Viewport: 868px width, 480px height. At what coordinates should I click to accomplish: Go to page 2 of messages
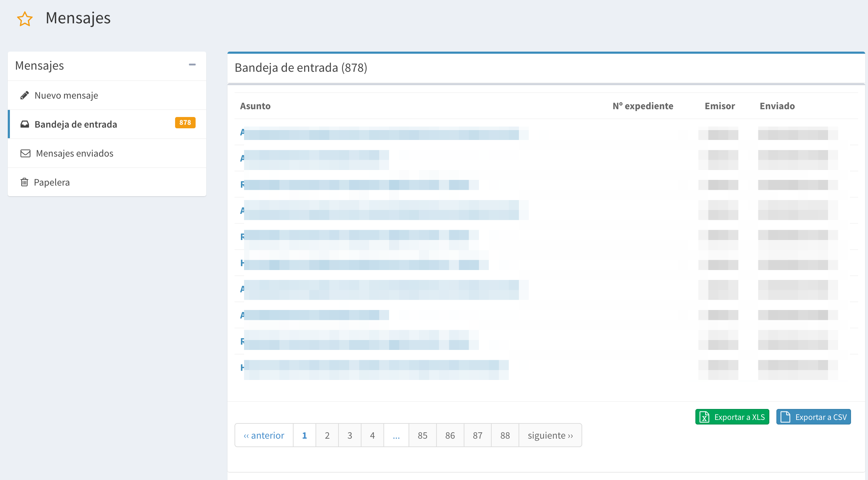tap(327, 435)
